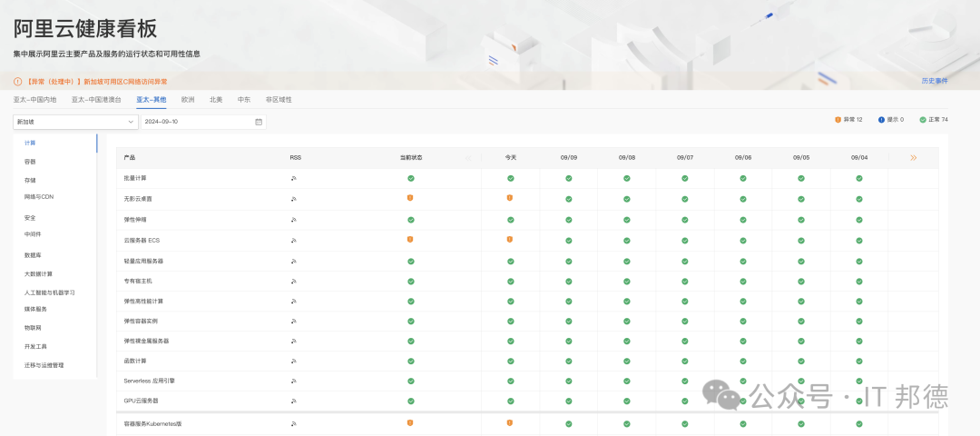Screen dimensions: 980x436
Task: Click RSS icon for 弹性高性能计算 row
Action: click(294, 302)
